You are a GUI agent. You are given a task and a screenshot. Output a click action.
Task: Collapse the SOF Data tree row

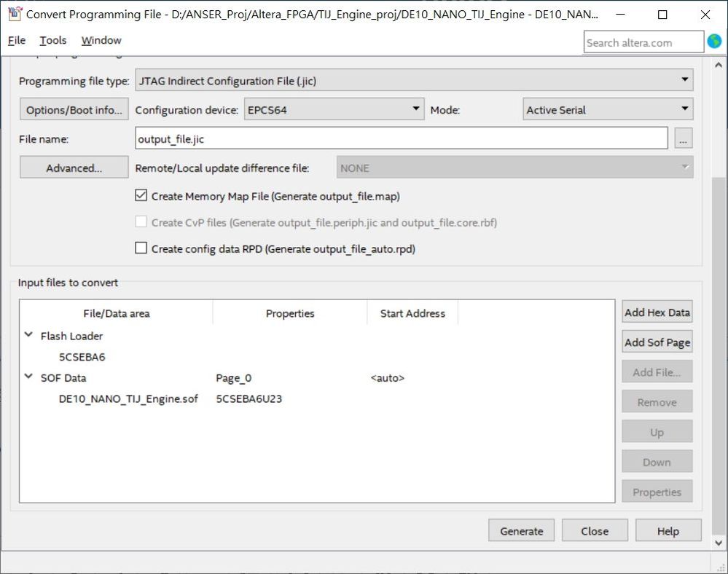[28, 377]
